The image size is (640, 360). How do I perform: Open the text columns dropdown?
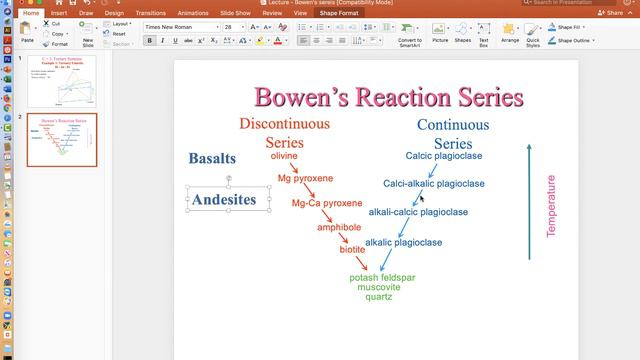click(x=388, y=27)
